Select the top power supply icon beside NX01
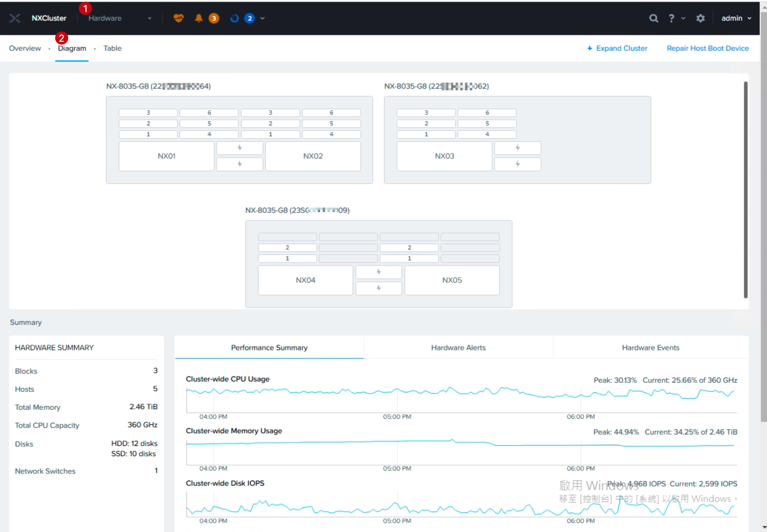767x532 pixels. point(239,148)
